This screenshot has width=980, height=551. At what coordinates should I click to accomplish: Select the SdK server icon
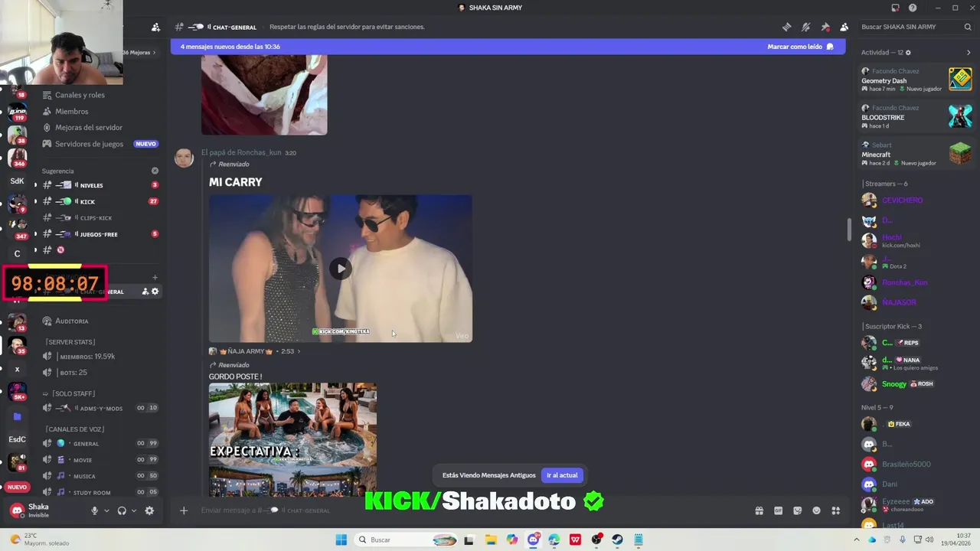point(17,181)
